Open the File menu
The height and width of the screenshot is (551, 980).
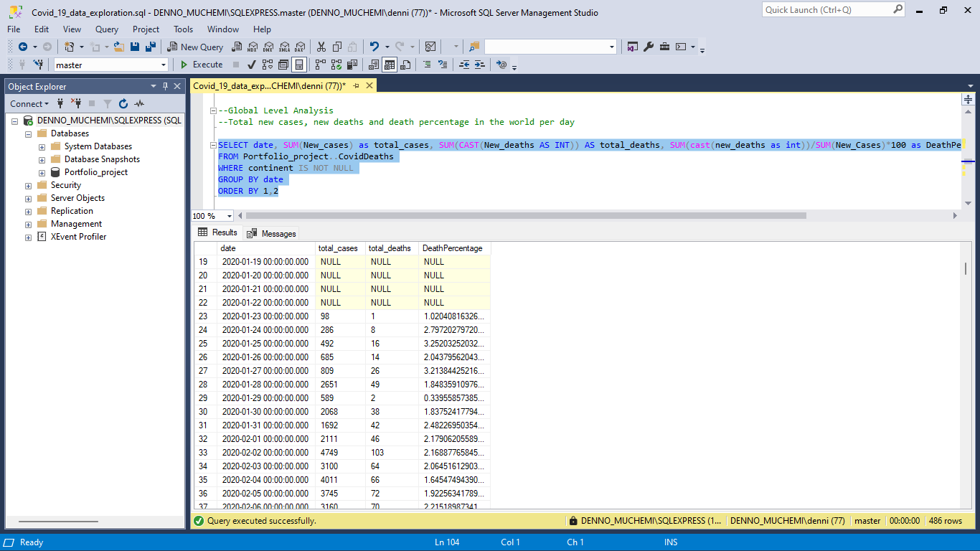click(x=14, y=29)
